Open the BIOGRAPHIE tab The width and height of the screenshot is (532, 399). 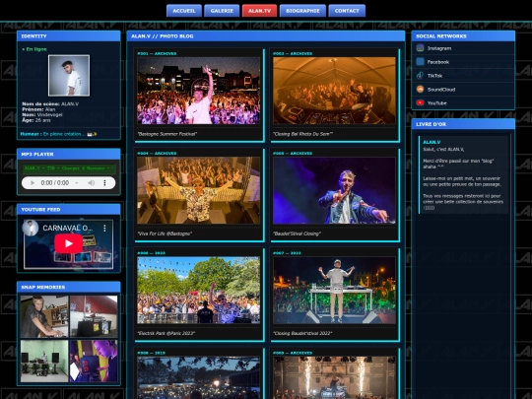click(x=302, y=11)
